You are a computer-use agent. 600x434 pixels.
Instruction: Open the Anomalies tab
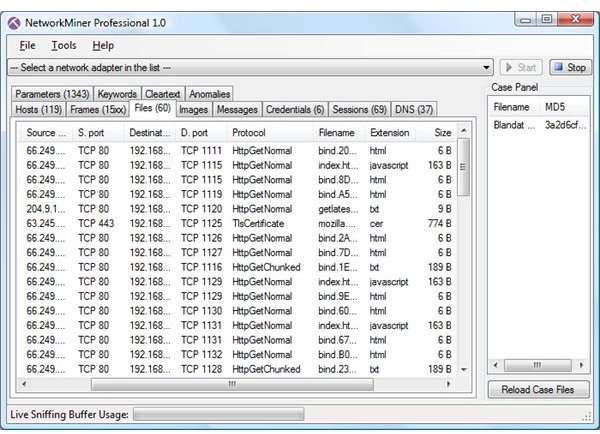[209, 94]
